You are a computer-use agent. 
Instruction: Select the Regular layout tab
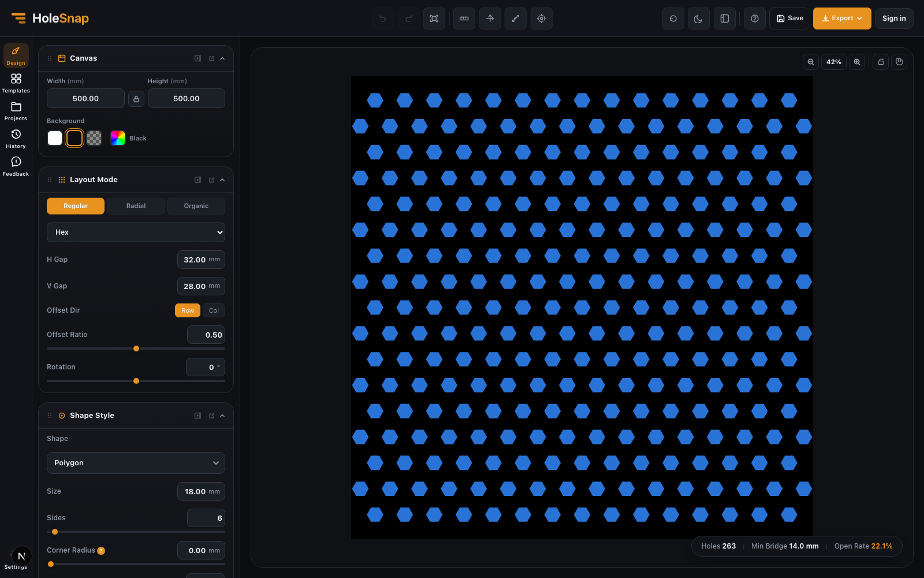76,206
